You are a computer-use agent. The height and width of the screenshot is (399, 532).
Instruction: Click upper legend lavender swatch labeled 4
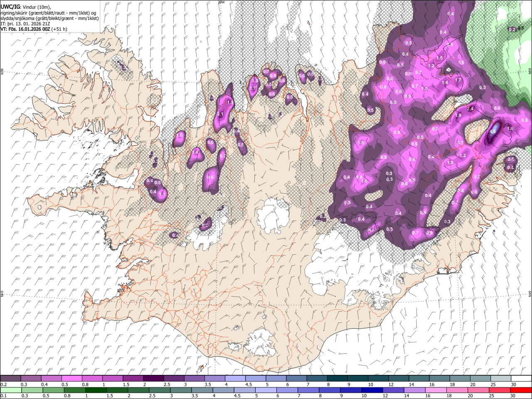(235, 378)
